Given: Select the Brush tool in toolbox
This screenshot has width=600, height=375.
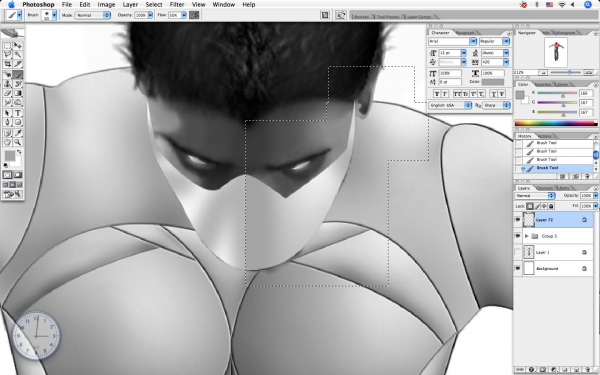Looking at the screenshot, I should click(18, 75).
